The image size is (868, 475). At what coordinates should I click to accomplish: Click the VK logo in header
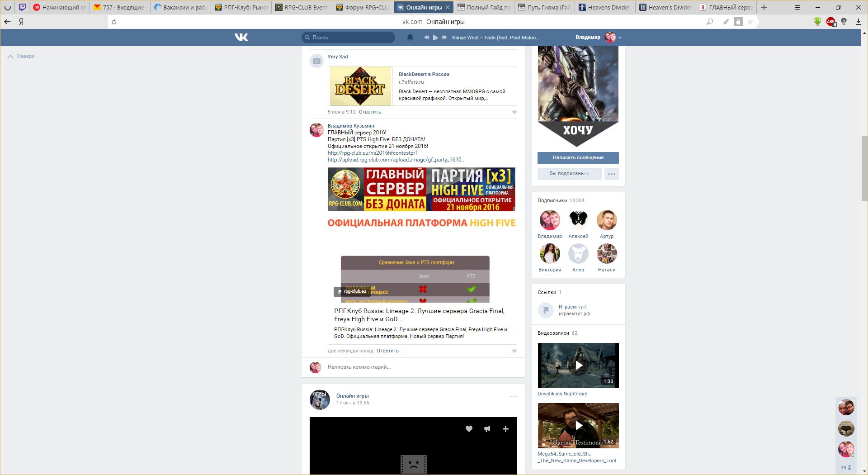coord(241,38)
